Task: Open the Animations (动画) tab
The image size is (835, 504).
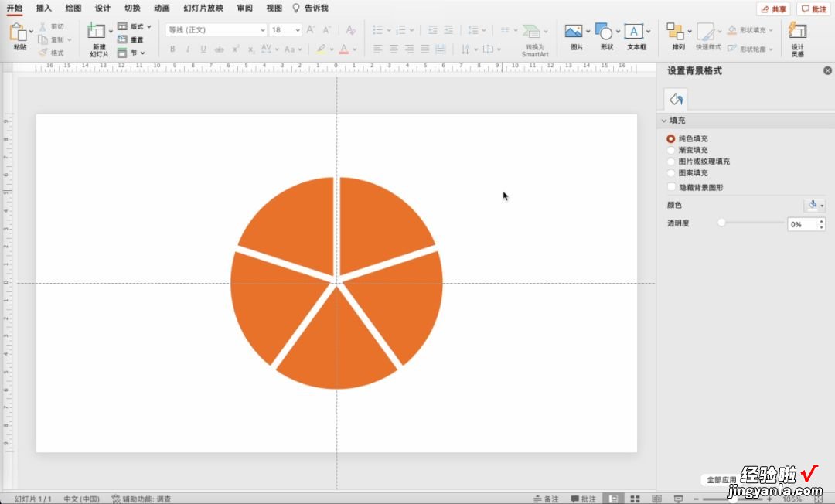Action: click(x=162, y=8)
